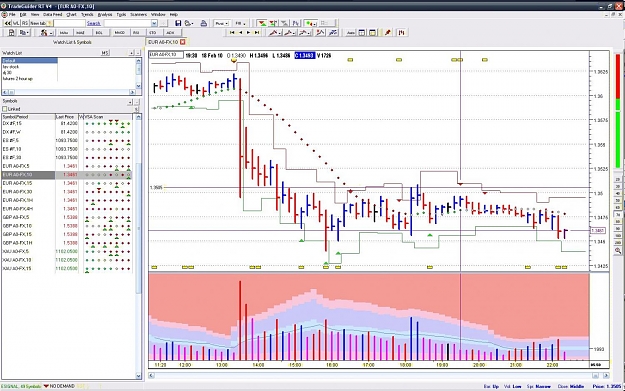Open the File menu
Image resolution: width=625 pixels, height=391 pixels.
(12, 14)
